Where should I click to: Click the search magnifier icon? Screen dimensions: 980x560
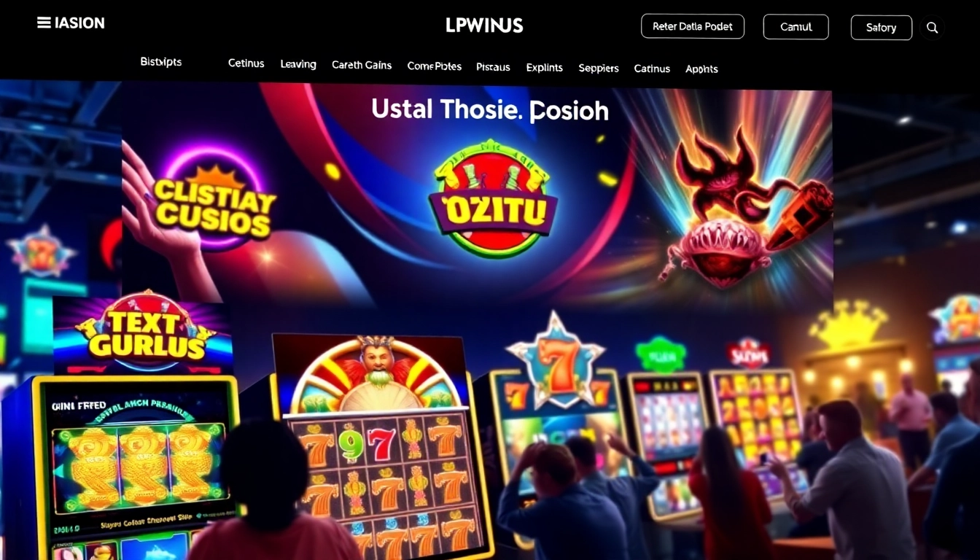(932, 28)
